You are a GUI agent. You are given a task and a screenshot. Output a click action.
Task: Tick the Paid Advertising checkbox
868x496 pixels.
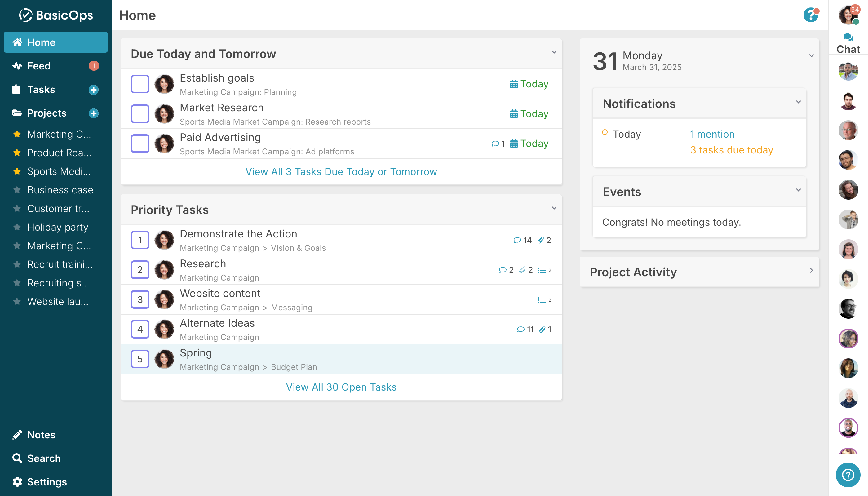click(140, 144)
